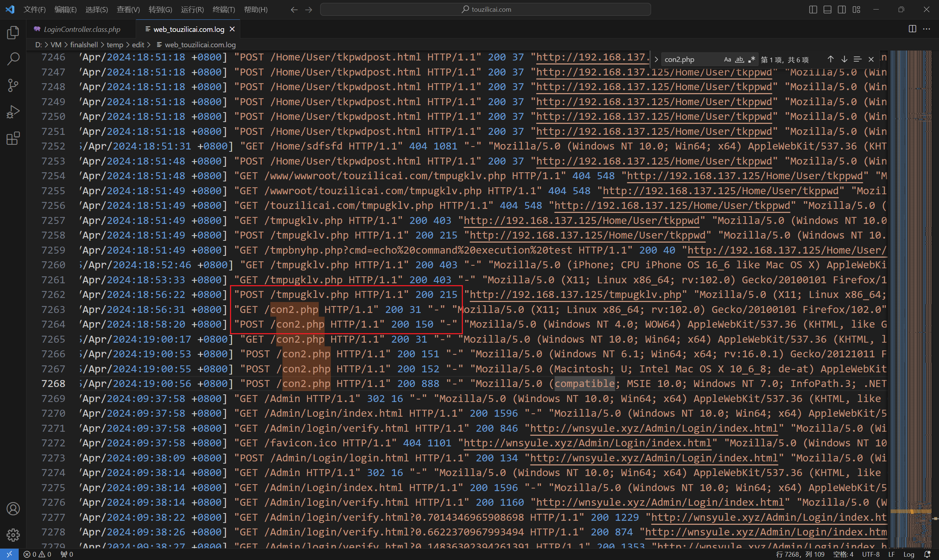Expand the VM breadcrumb segment
Screen dimensions: 939x560
[x=56, y=45]
